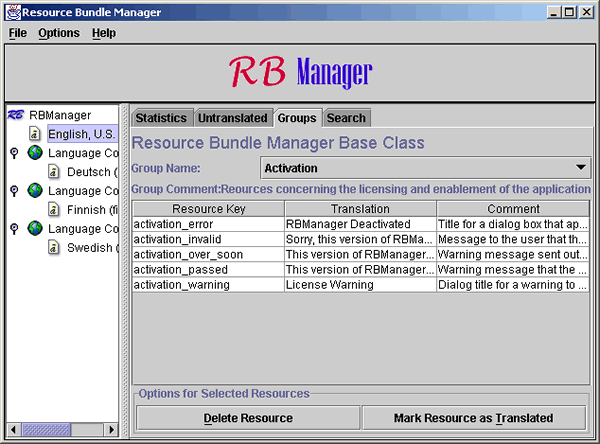Click 'Warning message that the' comment cell

(513, 270)
